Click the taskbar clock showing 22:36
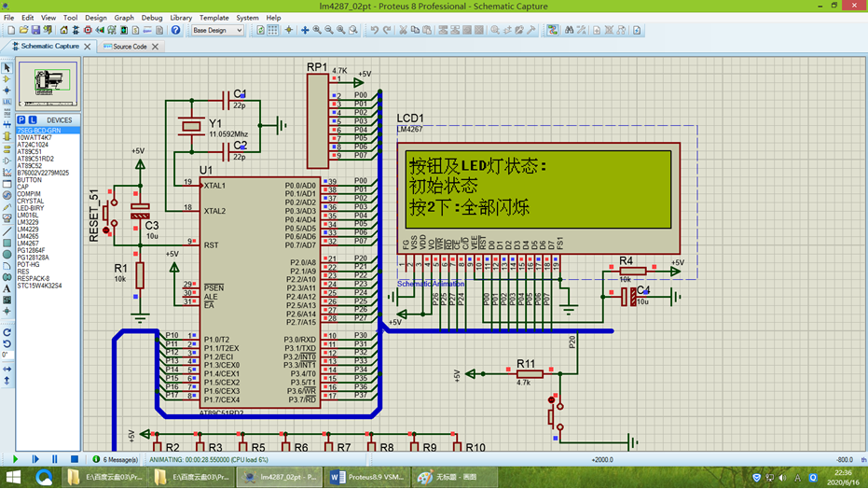Image resolution: width=868 pixels, height=489 pixels. tap(843, 478)
